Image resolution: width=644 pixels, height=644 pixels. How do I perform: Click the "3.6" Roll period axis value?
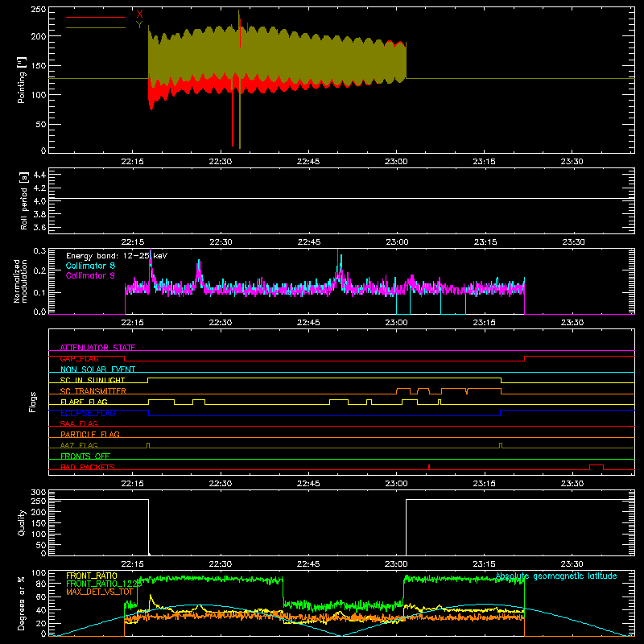[39, 227]
